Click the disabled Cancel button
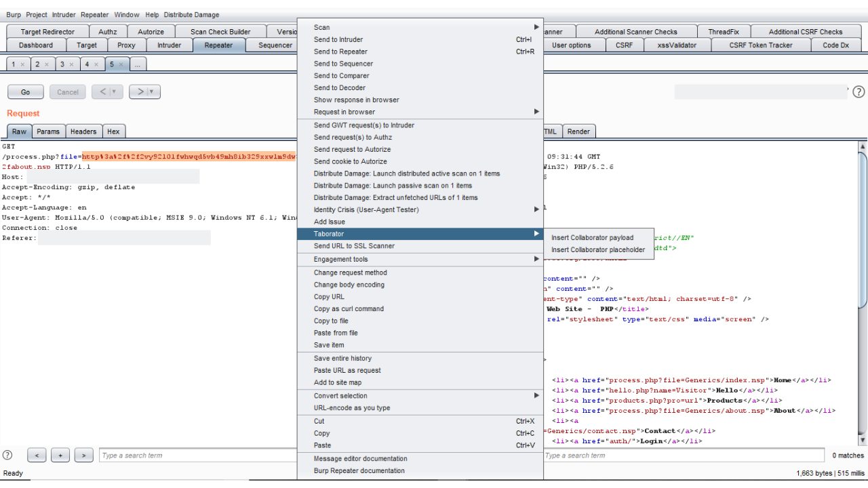The image size is (868, 488). click(68, 92)
